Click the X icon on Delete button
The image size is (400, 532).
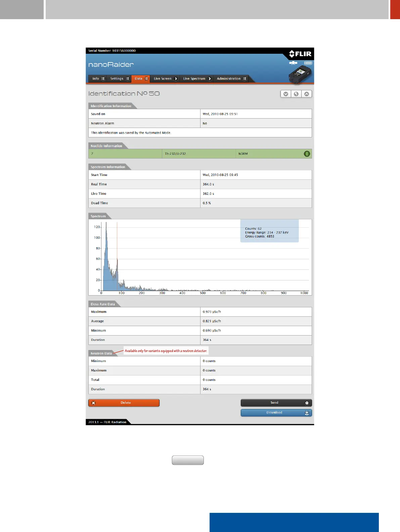pos(94,403)
